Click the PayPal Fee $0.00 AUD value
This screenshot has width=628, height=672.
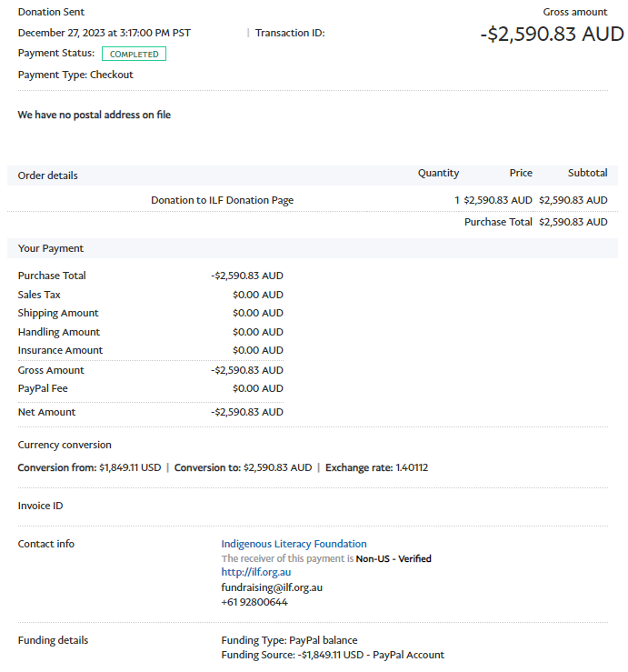(258, 388)
